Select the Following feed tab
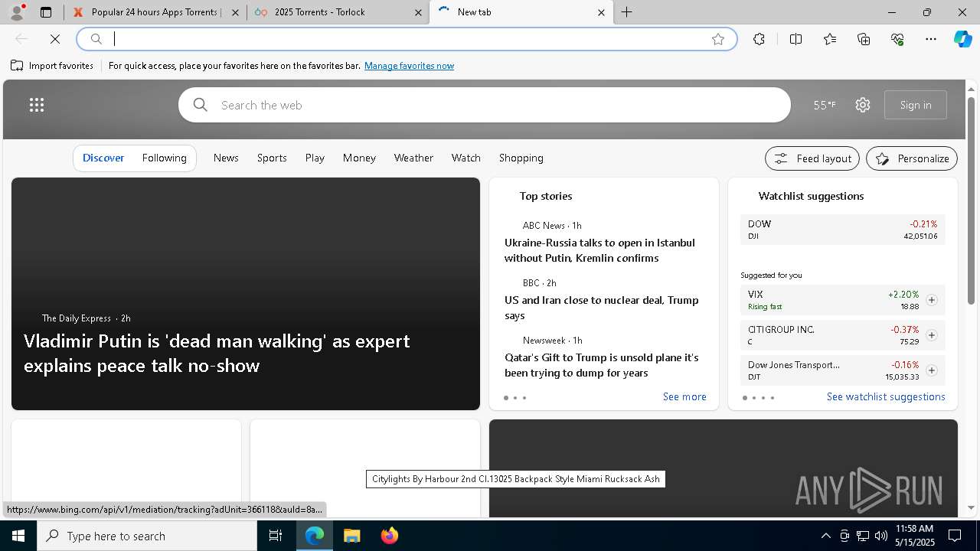 [x=165, y=158]
